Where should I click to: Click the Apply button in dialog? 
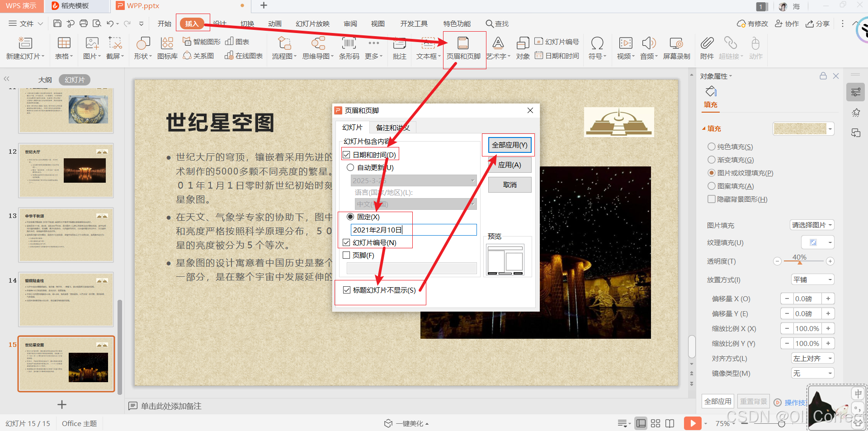click(509, 165)
